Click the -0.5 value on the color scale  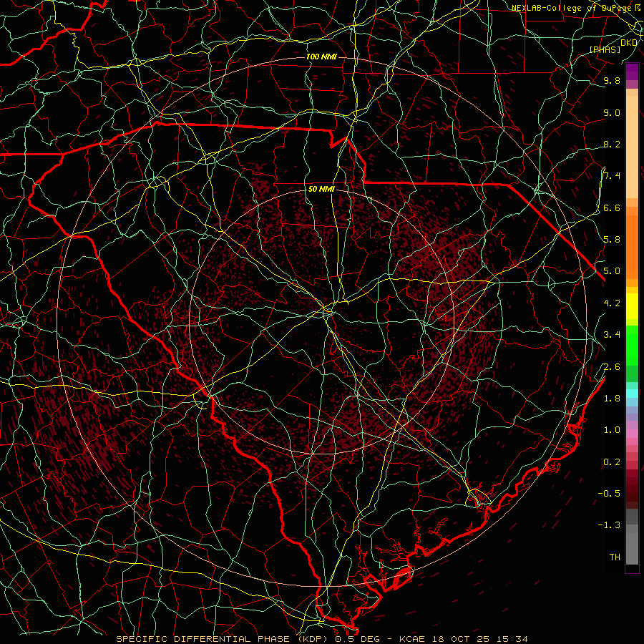(x=609, y=493)
